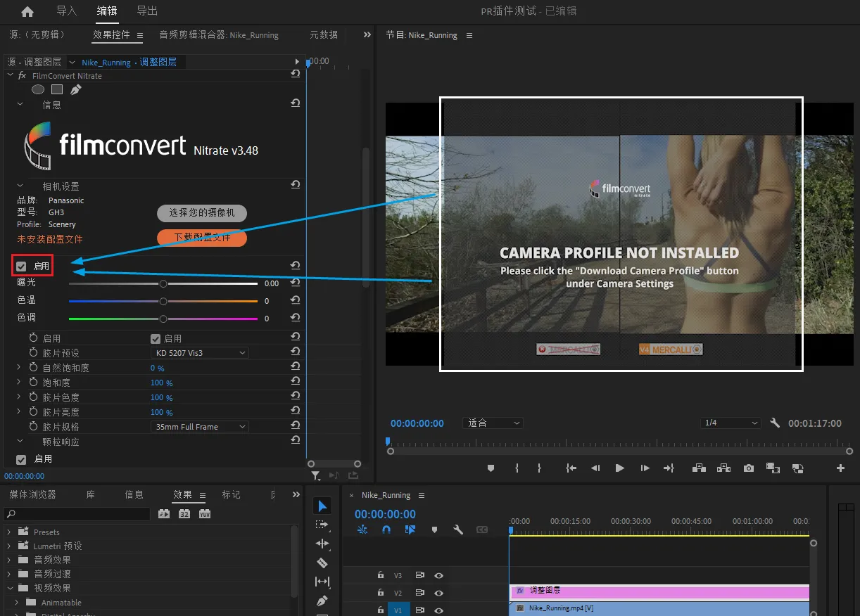Screen dimensions: 860x616
Task: Select the Ripple Edit tool
Action: point(322,544)
